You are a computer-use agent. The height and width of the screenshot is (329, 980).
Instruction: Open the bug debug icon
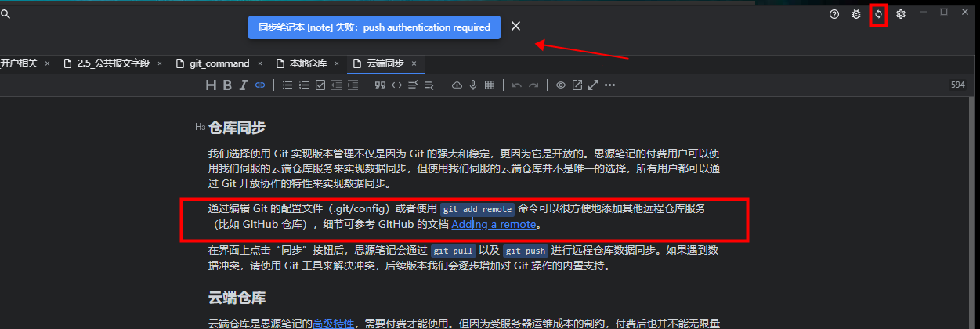point(856,14)
